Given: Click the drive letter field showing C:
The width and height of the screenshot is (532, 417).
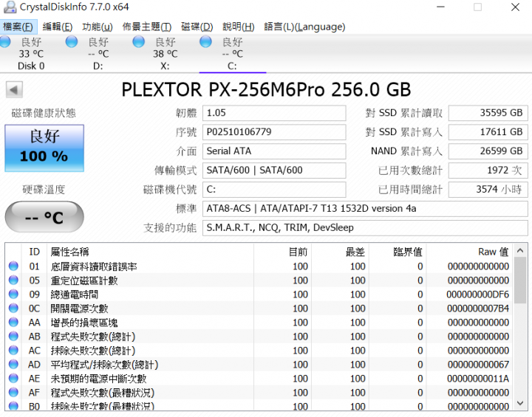Looking at the screenshot, I should 274,190.
